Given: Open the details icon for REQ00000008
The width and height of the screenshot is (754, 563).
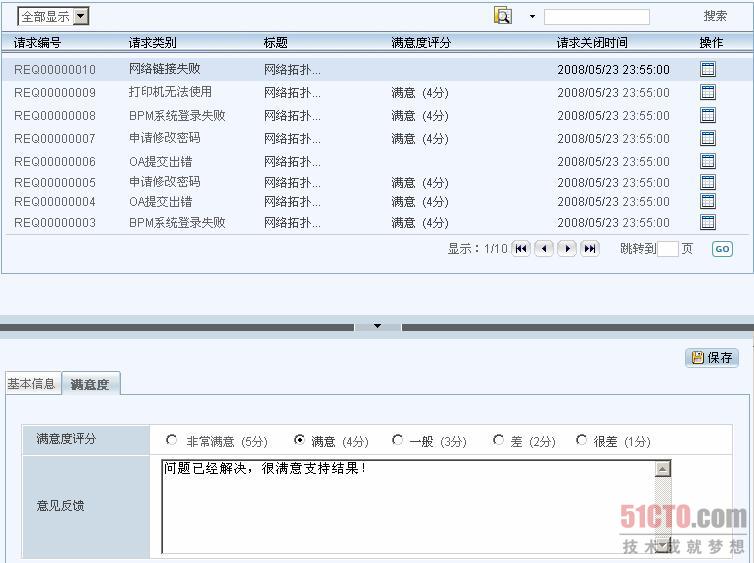Looking at the screenshot, I should 707,115.
